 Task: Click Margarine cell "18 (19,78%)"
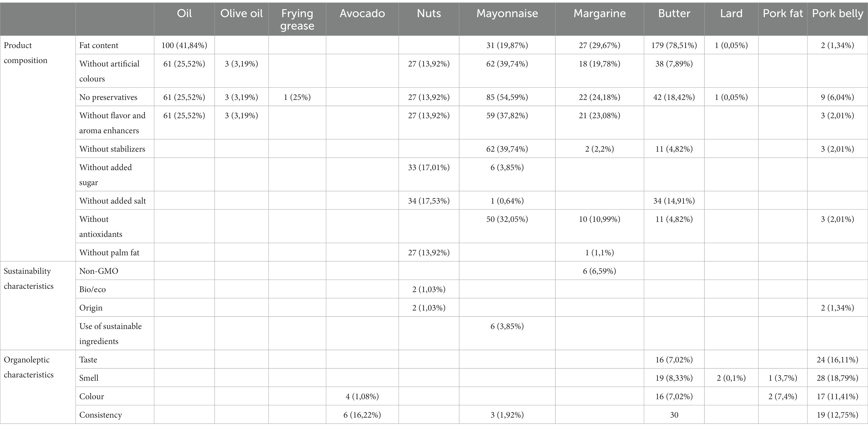pos(599,64)
